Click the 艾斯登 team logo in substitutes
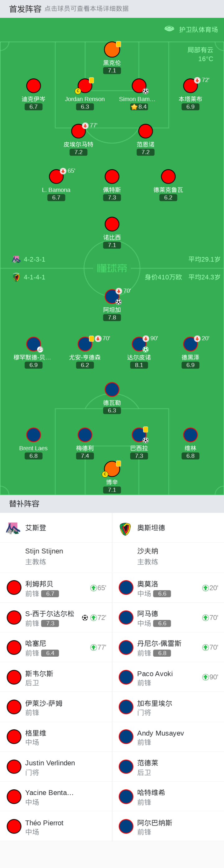 (13, 528)
